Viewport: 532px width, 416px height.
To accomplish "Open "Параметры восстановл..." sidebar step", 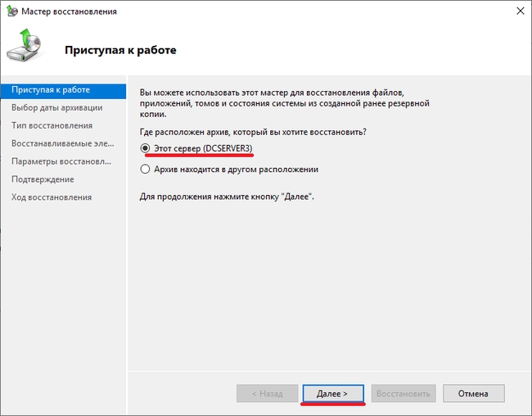I will (61, 161).
